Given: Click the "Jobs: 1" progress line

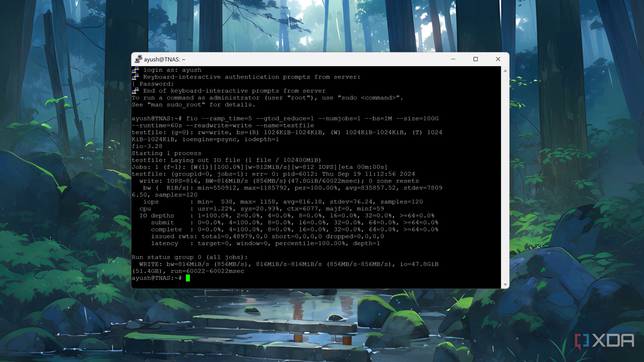Looking at the screenshot, I should (259, 167).
